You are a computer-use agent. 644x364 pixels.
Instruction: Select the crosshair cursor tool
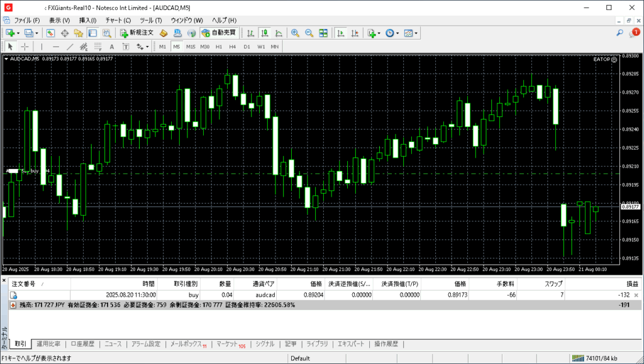(x=25, y=47)
